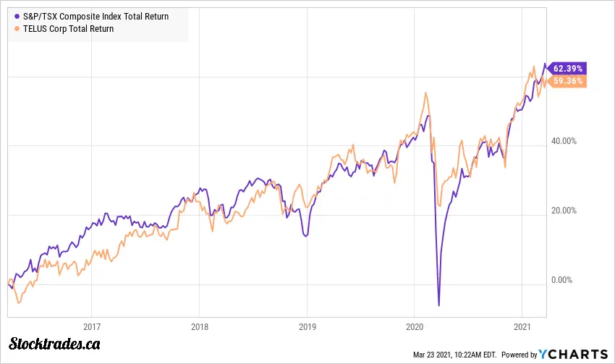Viewport: 615px width, 364px height.
Task: Select the 2017 x-axis label
Action: tap(91, 328)
